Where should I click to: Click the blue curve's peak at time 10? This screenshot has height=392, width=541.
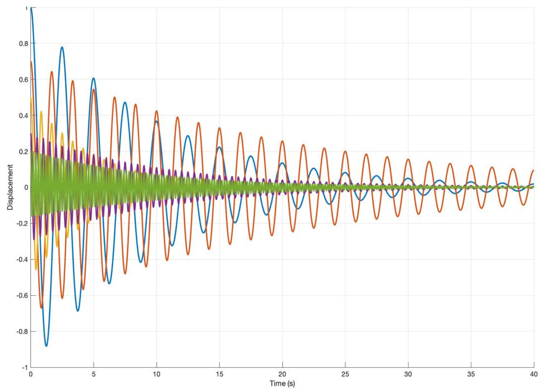point(156,121)
